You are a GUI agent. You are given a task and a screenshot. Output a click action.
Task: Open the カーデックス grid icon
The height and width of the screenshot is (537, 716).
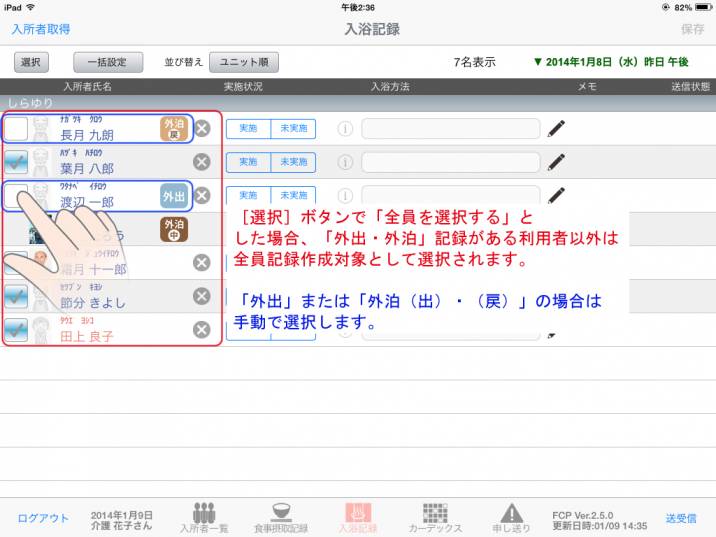(435, 517)
